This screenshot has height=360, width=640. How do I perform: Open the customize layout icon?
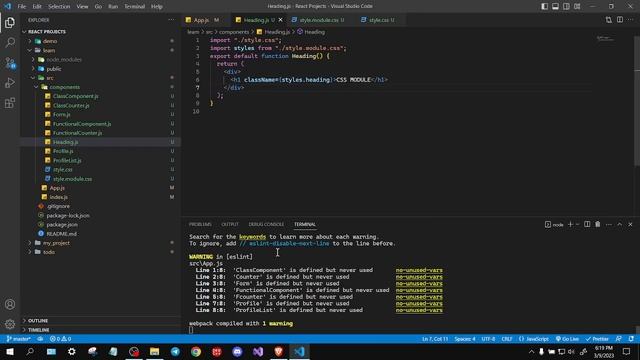pos(577,6)
